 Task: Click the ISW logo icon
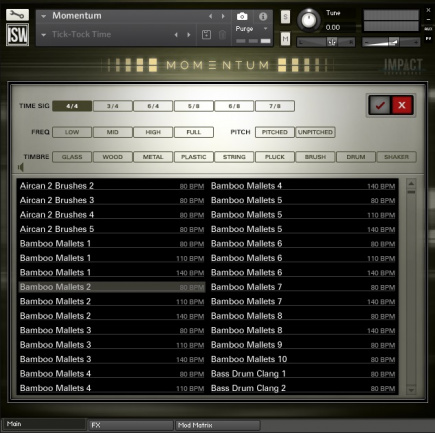17,35
